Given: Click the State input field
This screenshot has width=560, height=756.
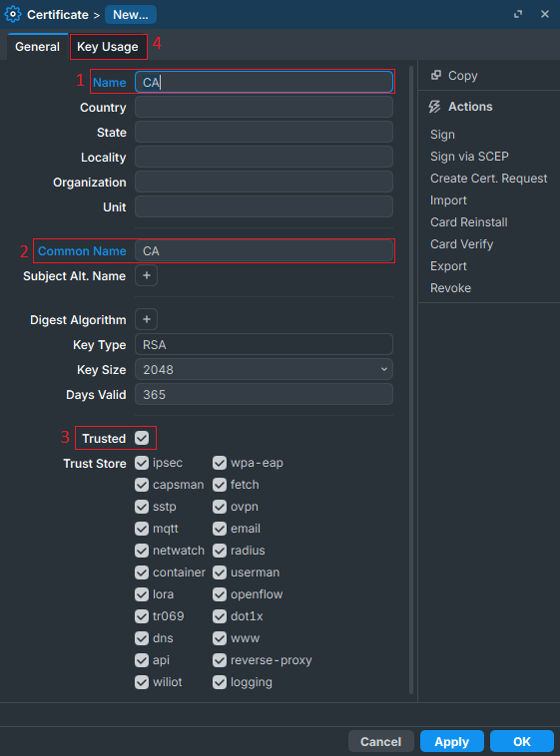Looking at the screenshot, I should click(264, 132).
